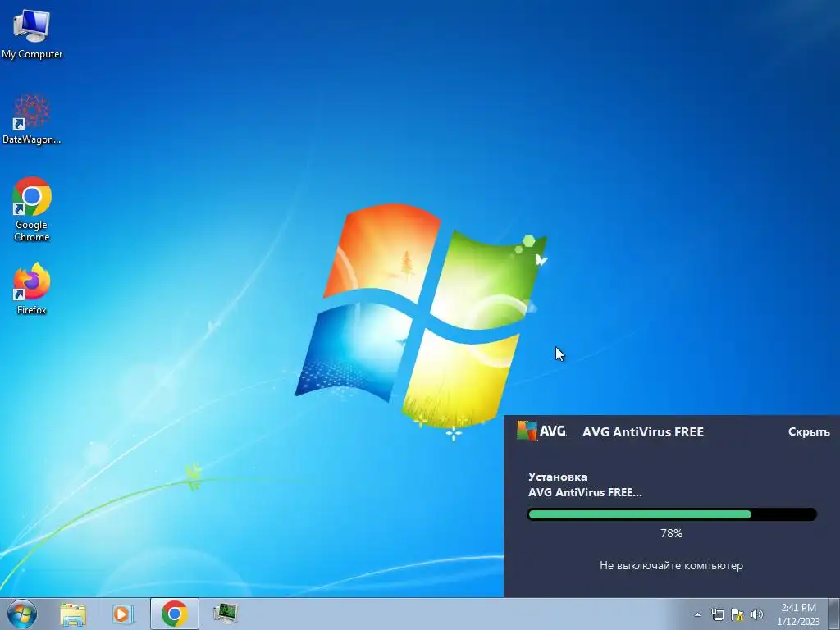Select the My Computer desktop icon
840x630 pixels.
32,33
